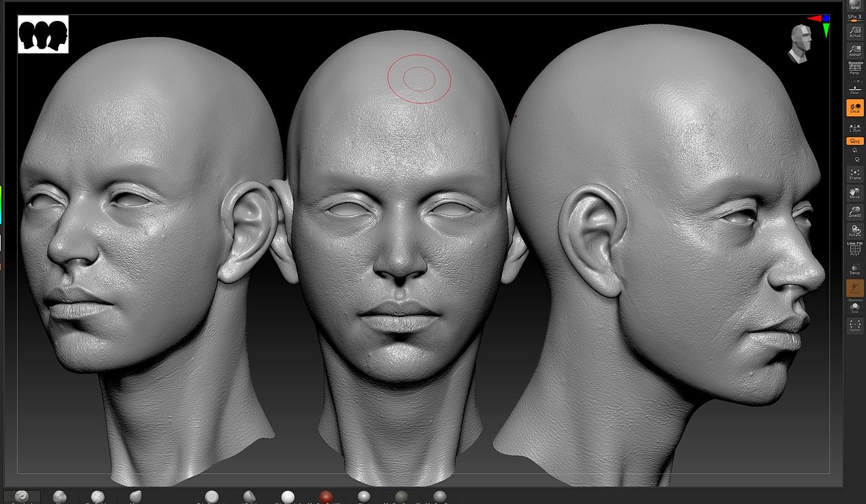Toggle L.Sym local symmetry
This screenshot has height=504, width=866.
coord(855,127)
